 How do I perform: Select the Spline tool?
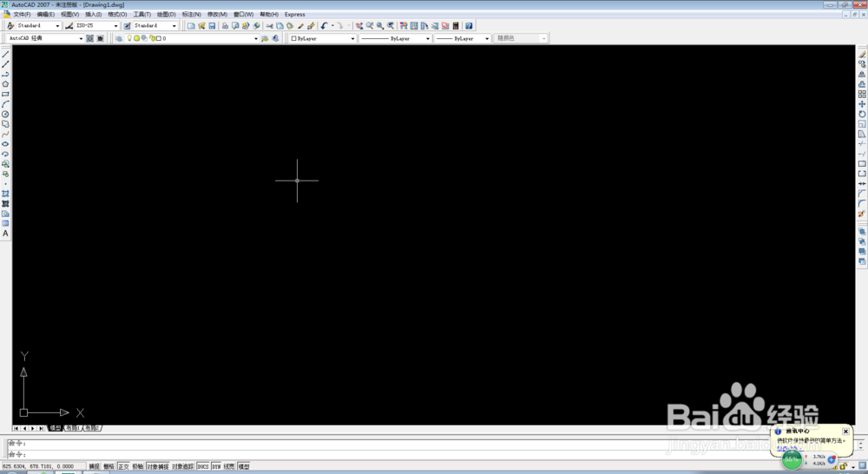tap(5, 134)
